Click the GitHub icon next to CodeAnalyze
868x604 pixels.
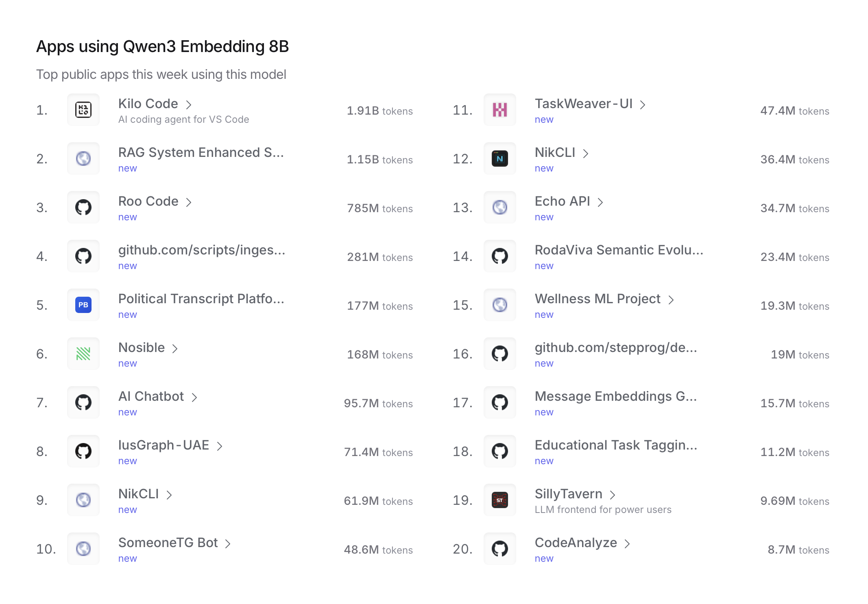point(499,549)
